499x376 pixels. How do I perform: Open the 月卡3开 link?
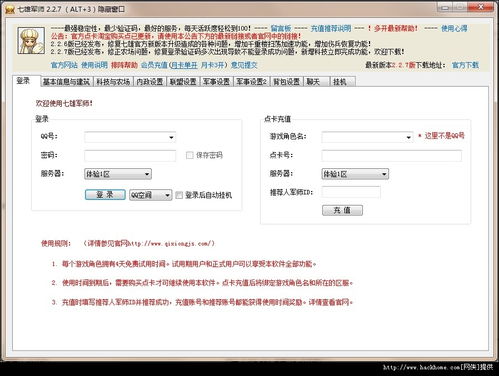coord(212,65)
